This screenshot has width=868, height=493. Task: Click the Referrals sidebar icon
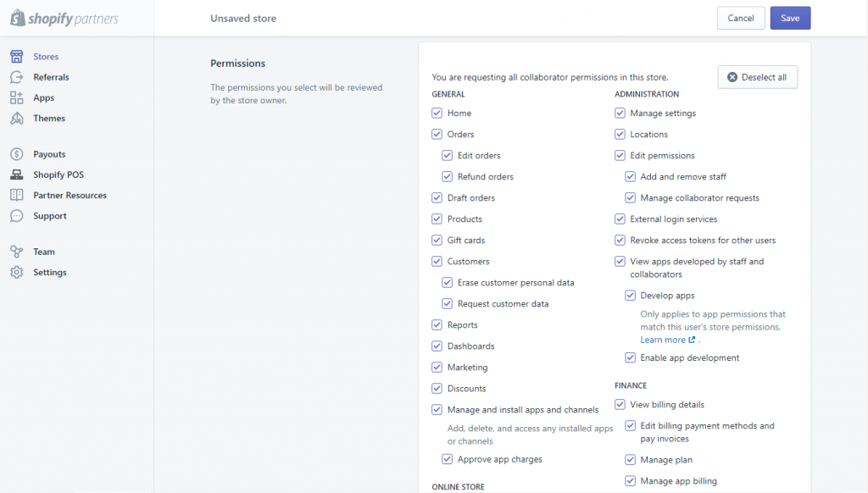pyautogui.click(x=16, y=77)
